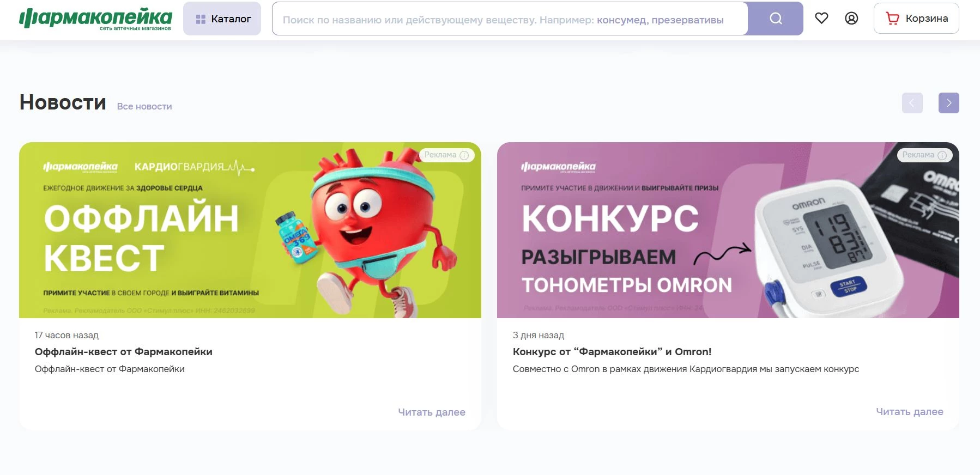980x475 pixels.
Task: Click Реклама info badge on green banner
Action: (x=446, y=155)
